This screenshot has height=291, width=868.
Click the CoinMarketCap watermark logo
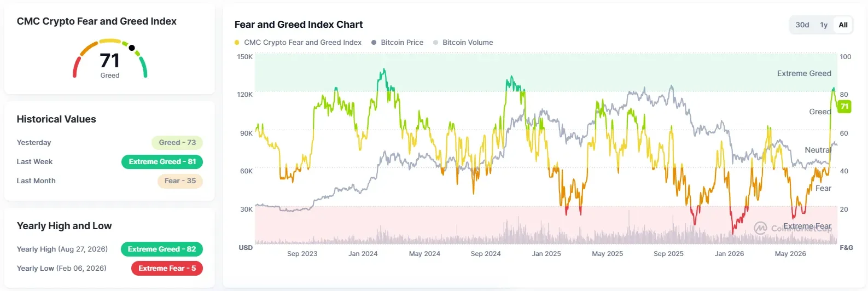pyautogui.click(x=760, y=228)
